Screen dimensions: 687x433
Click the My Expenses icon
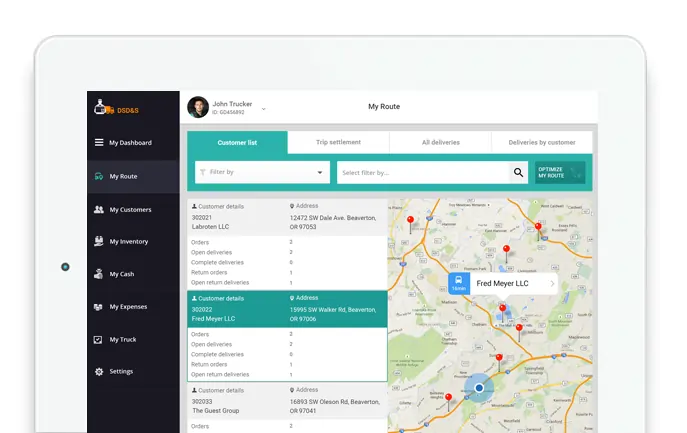pos(99,307)
